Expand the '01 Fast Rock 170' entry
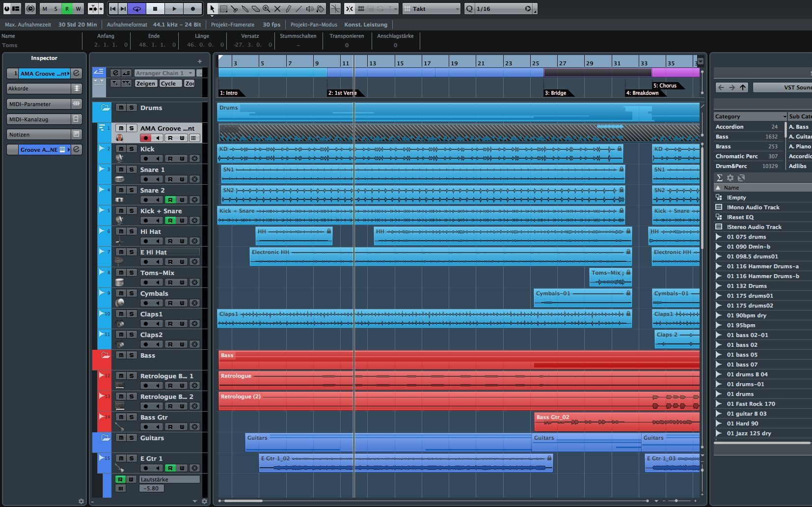 719,404
